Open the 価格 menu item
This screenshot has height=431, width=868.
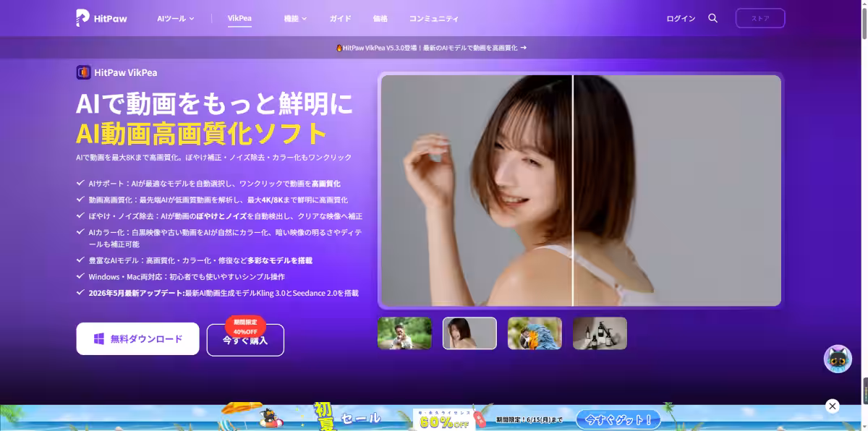tap(380, 18)
